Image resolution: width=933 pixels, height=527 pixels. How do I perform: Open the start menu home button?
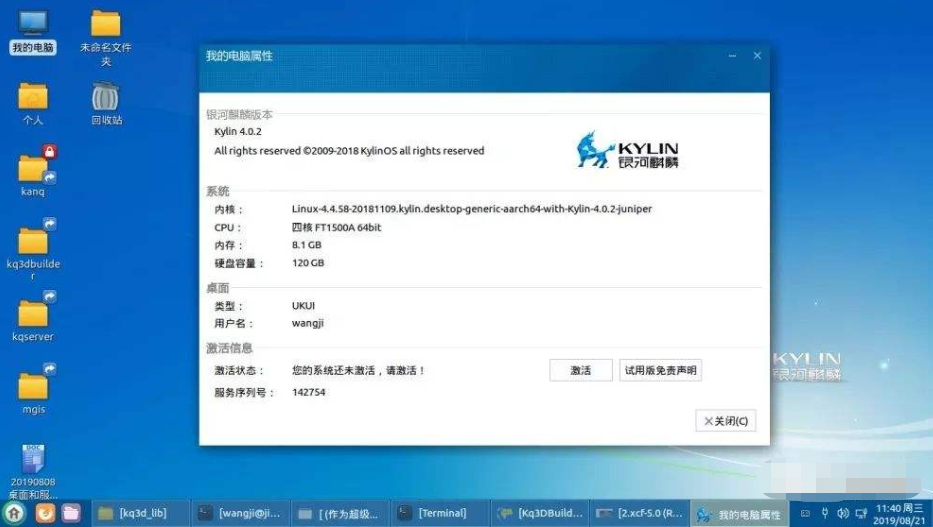(14, 513)
